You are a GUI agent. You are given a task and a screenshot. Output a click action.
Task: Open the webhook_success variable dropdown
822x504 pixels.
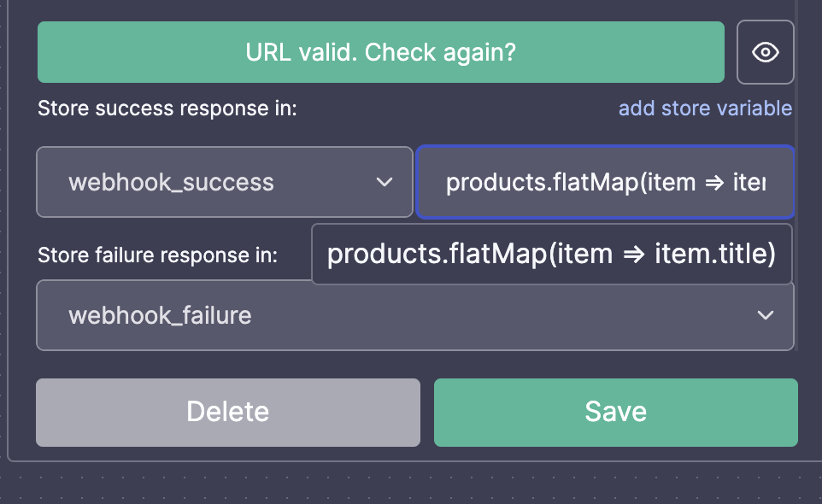tap(225, 182)
